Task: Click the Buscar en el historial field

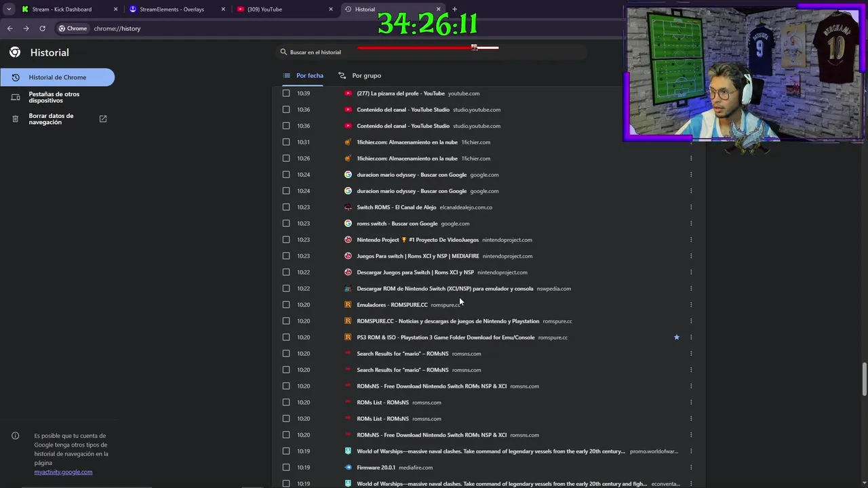Action: (433, 52)
